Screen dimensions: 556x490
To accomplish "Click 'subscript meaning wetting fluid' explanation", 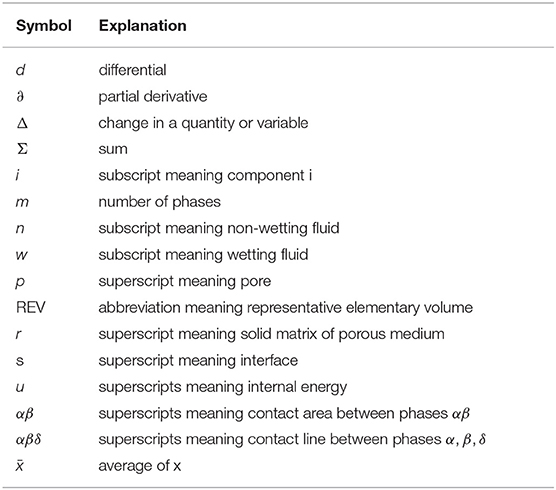I will tap(203, 255).
